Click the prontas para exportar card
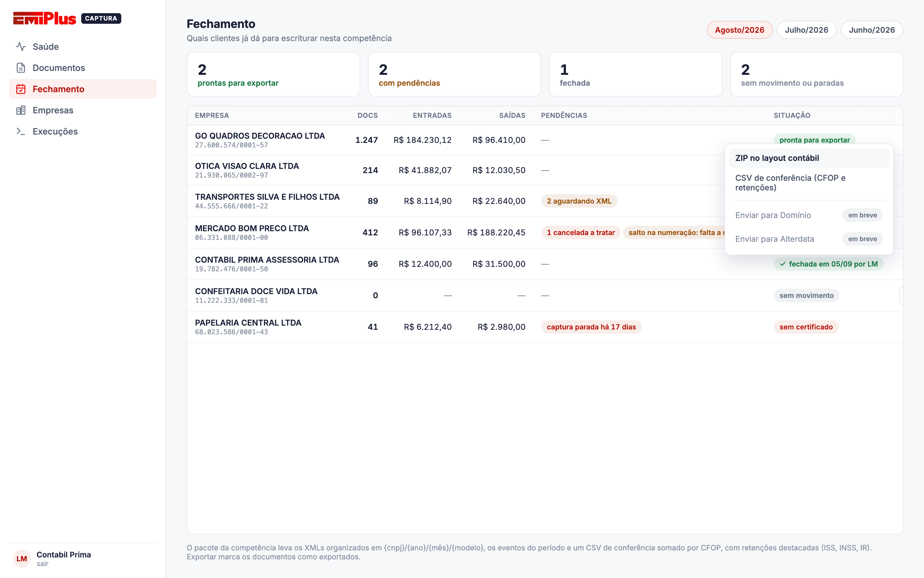 [x=273, y=74]
